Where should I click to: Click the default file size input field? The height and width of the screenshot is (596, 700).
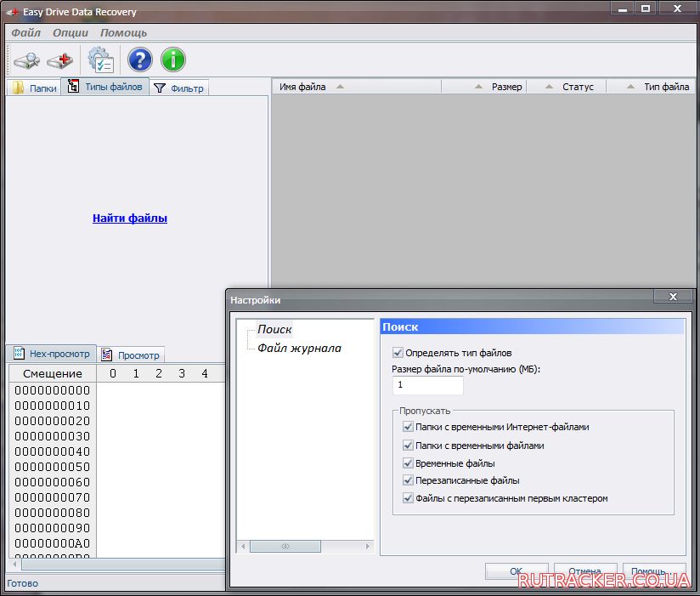point(427,384)
